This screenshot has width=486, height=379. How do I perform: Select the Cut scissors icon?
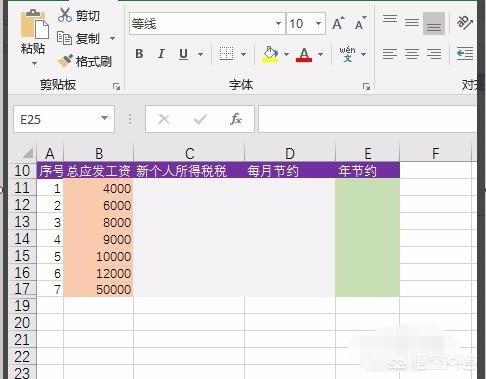pos(65,15)
